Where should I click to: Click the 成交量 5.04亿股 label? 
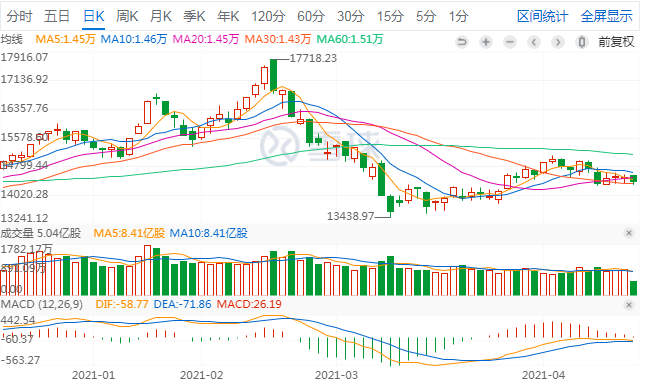(40, 233)
